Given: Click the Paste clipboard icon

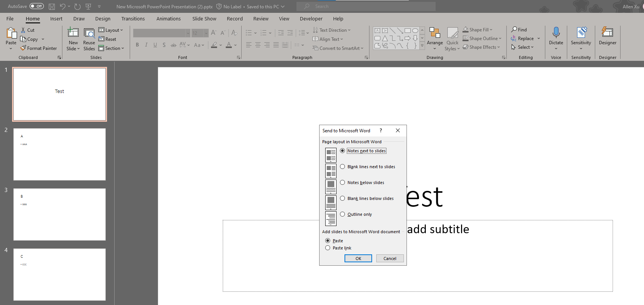Looking at the screenshot, I should (11, 33).
